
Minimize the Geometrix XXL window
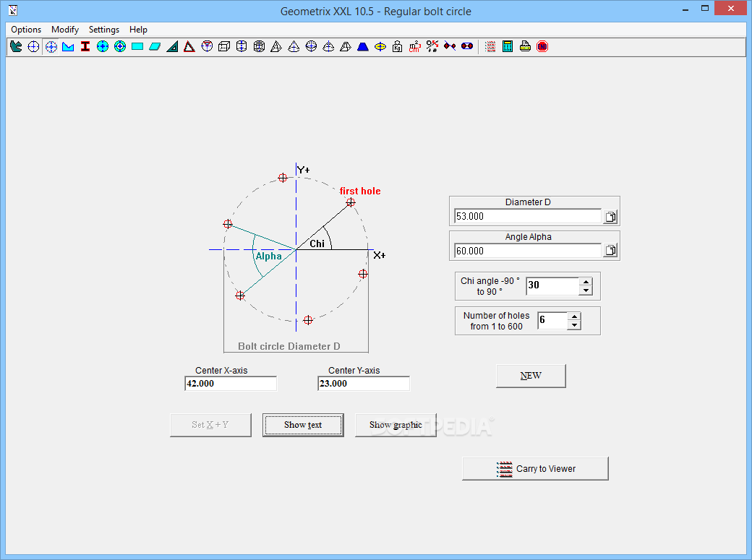685,8
